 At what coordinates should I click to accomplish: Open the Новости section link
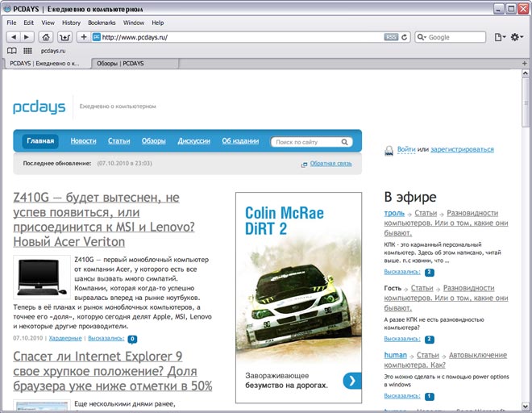click(84, 141)
